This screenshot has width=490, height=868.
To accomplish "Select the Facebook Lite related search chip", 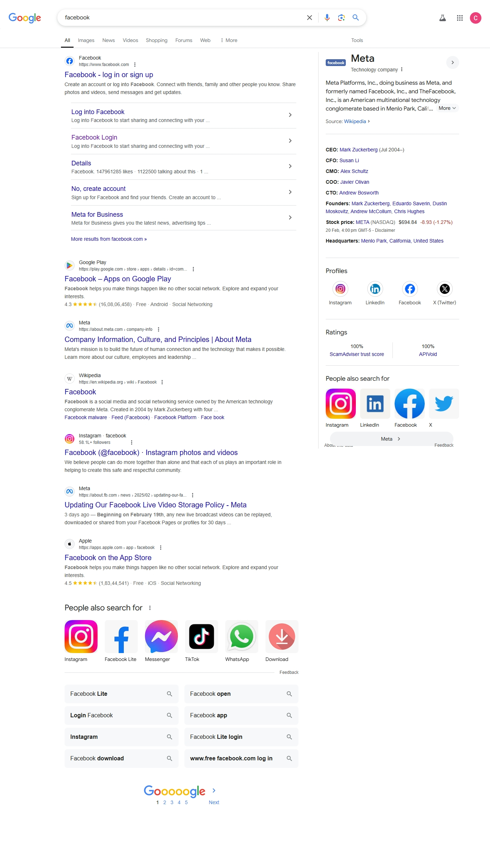I will pyautogui.click(x=122, y=694).
